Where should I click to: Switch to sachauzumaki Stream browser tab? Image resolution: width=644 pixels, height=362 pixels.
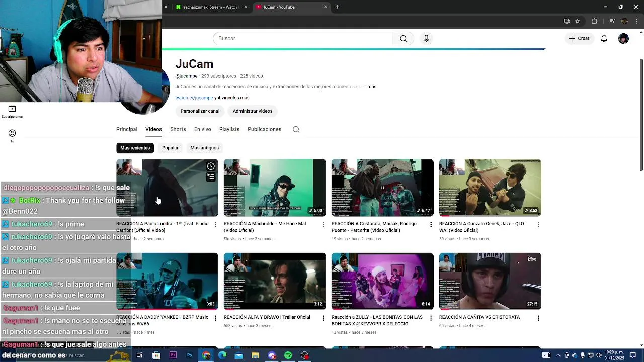210,7
